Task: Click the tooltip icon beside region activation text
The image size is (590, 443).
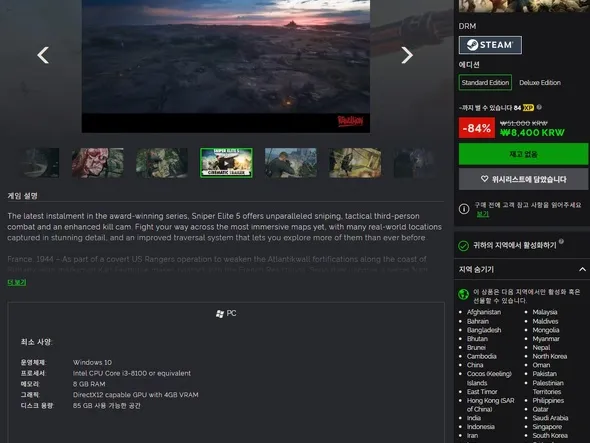Action: point(561,241)
